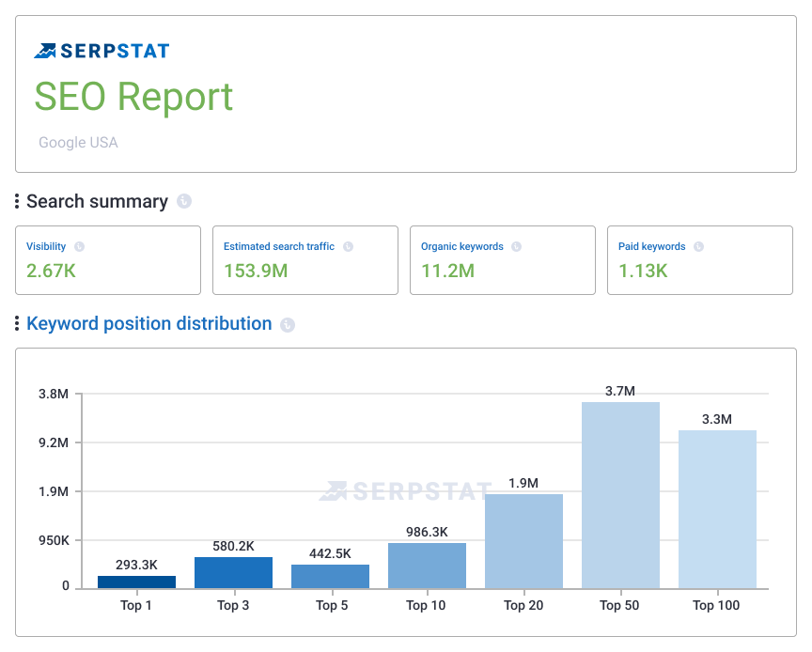Click the Top 1 bar in chart
This screenshot has height=652, width=812.
pyautogui.click(x=136, y=582)
